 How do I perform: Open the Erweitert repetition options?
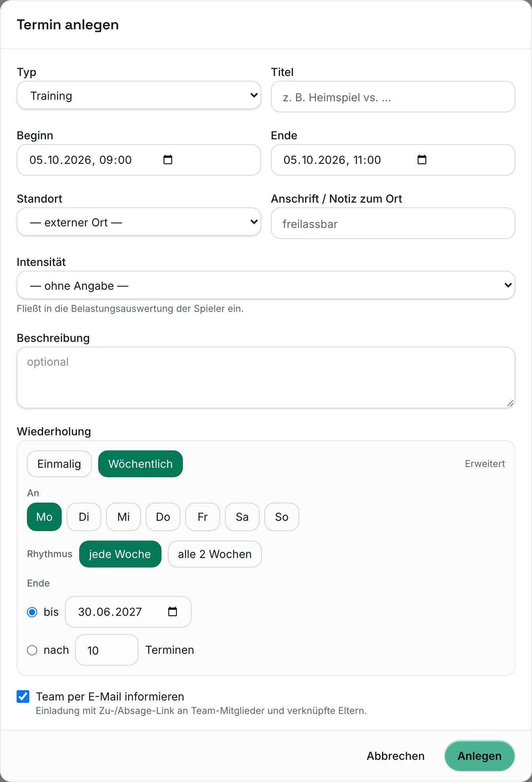click(x=485, y=464)
